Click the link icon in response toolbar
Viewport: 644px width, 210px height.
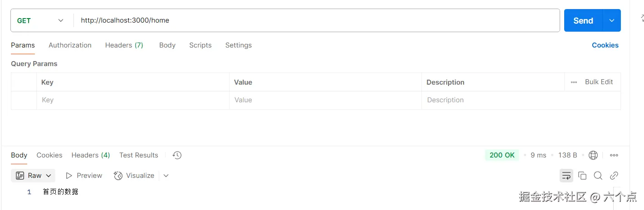click(x=614, y=176)
